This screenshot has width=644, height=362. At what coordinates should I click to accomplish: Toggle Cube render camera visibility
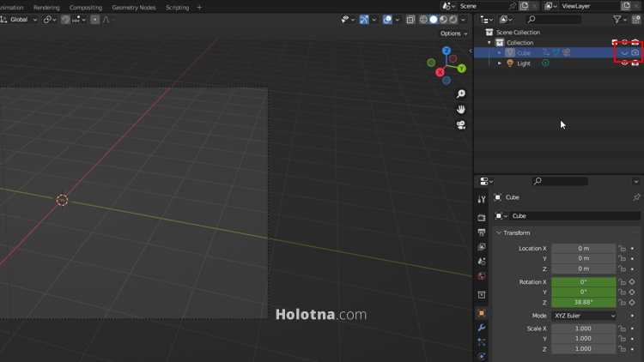pyautogui.click(x=635, y=53)
